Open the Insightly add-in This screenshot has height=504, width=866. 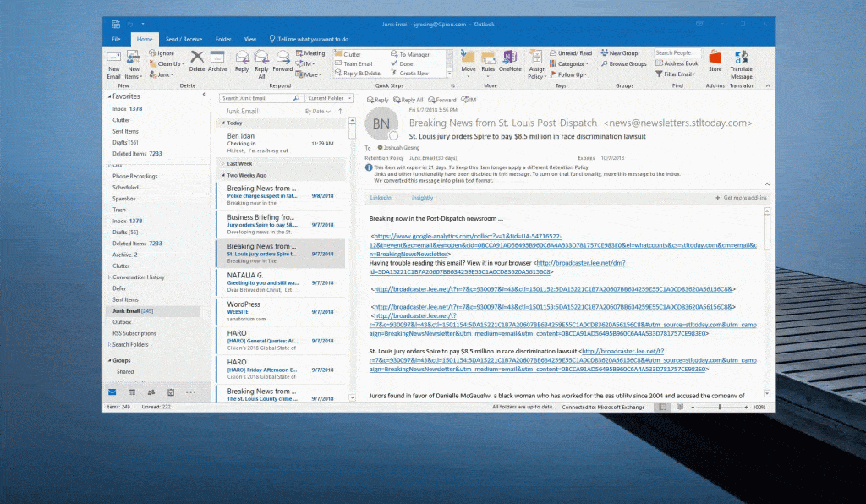coord(422,198)
